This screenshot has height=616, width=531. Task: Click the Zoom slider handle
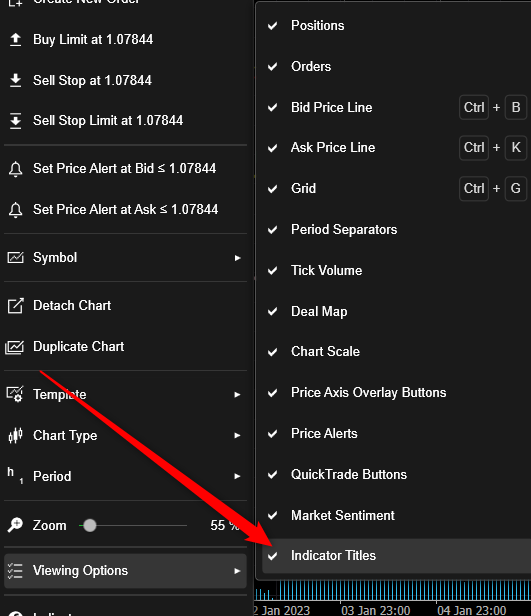90,525
